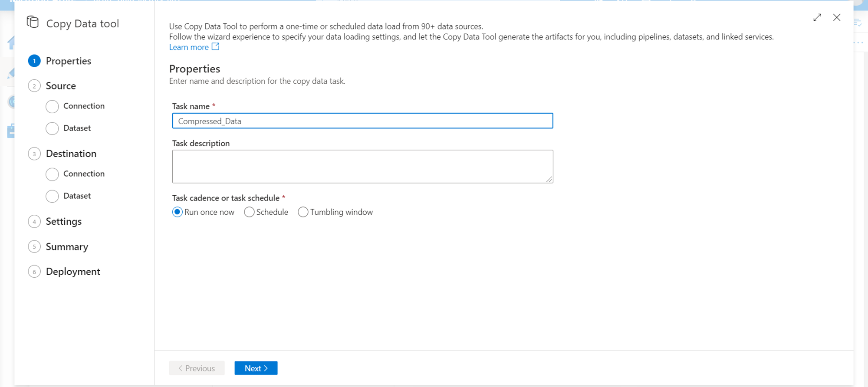This screenshot has height=387, width=868.
Task: Close the Copy Data tool panel
Action: coord(837,17)
